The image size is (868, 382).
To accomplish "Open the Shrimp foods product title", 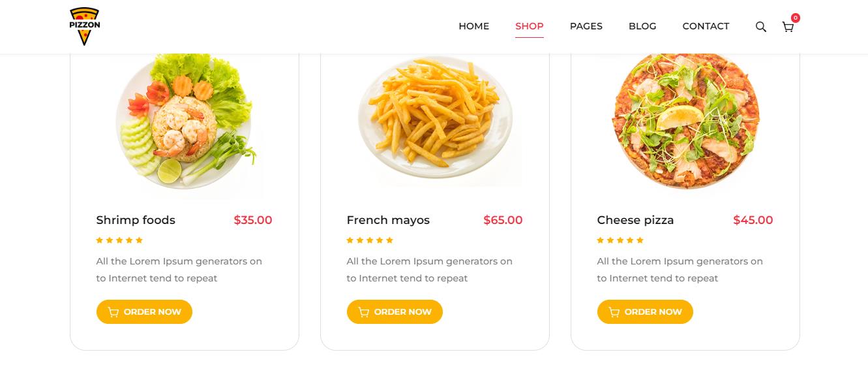I will click(x=136, y=220).
